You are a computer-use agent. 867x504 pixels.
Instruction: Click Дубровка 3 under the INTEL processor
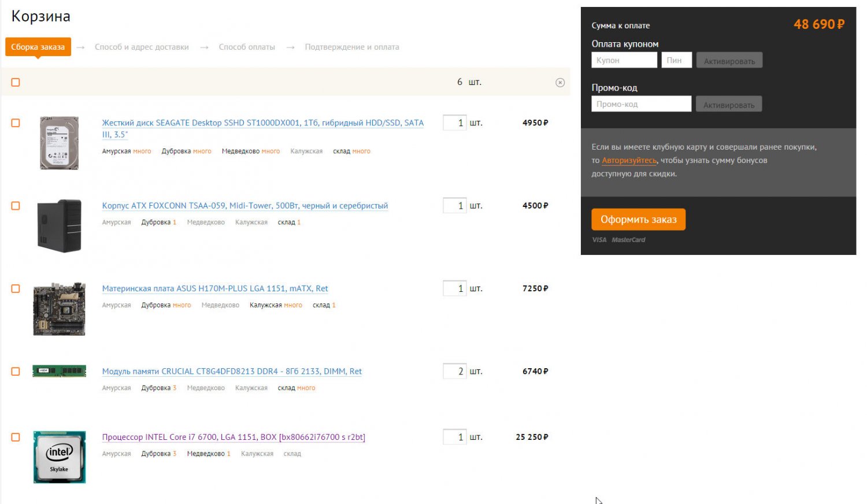point(159,454)
